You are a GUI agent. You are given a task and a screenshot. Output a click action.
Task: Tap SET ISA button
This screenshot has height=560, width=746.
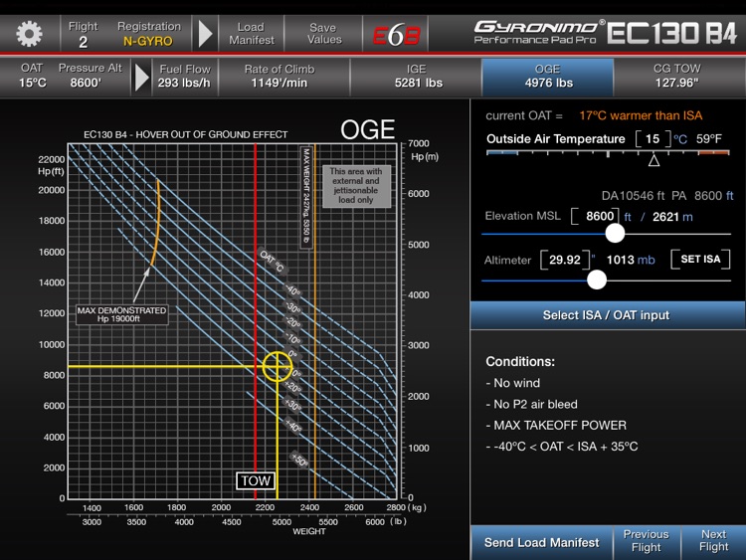pos(700,260)
